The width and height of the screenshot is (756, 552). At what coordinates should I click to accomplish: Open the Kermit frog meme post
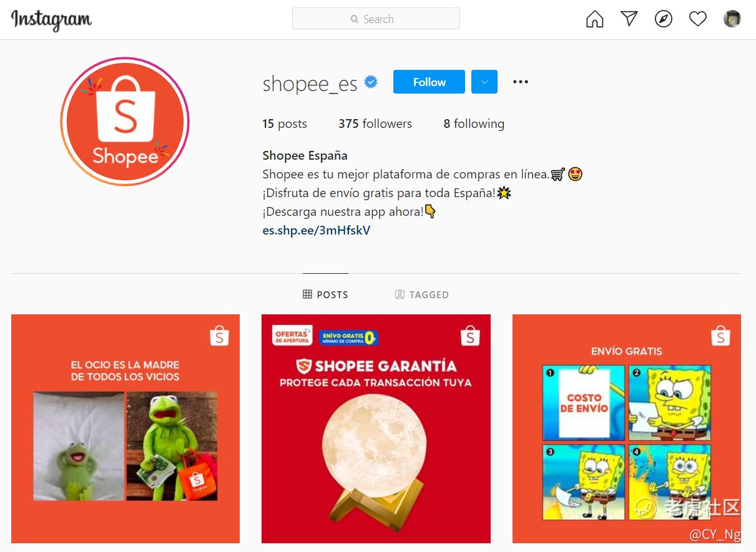tap(125, 429)
